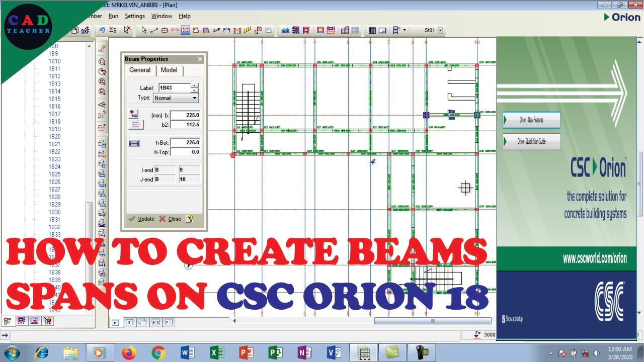Screen dimensions: 644x362
Task: Click the blue beam span icon beside h-Bot
Action: tap(134, 143)
